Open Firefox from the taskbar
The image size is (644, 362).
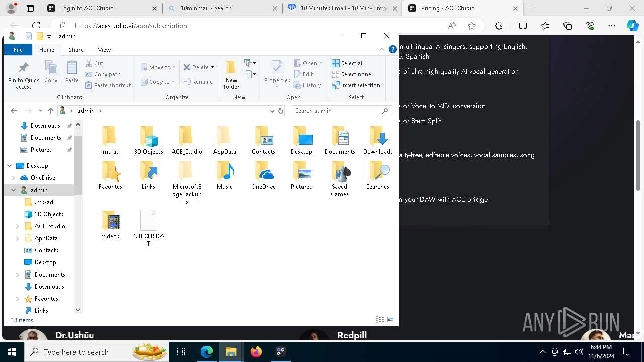[256, 352]
